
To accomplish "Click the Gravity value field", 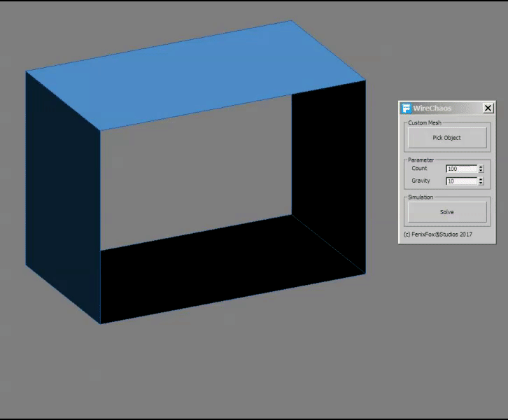I will pos(462,181).
